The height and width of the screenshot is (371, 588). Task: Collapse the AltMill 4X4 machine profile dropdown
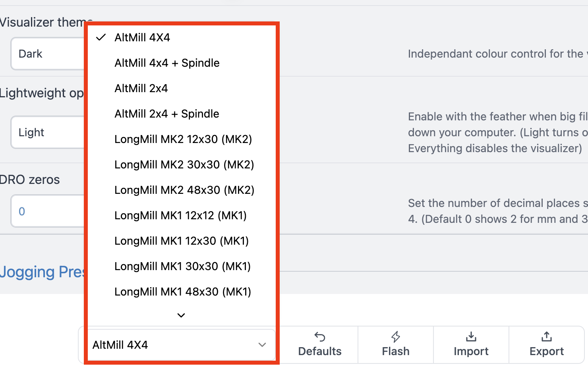point(181,345)
